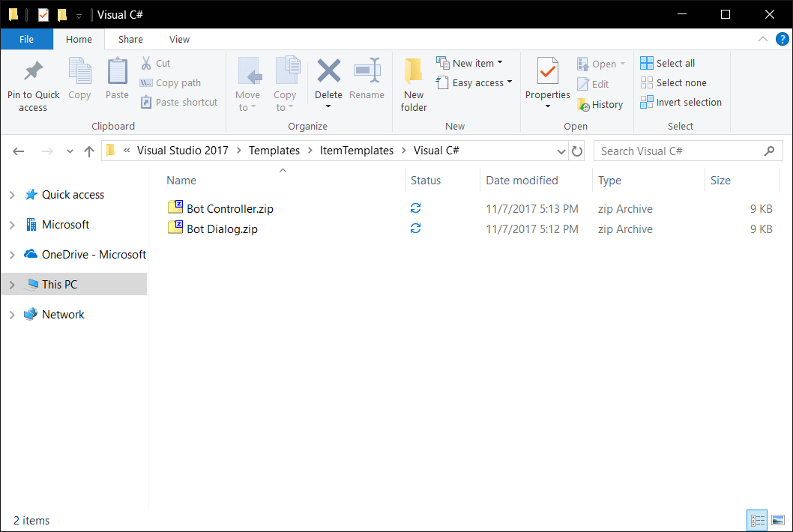Expand the Network tree node

[12, 315]
